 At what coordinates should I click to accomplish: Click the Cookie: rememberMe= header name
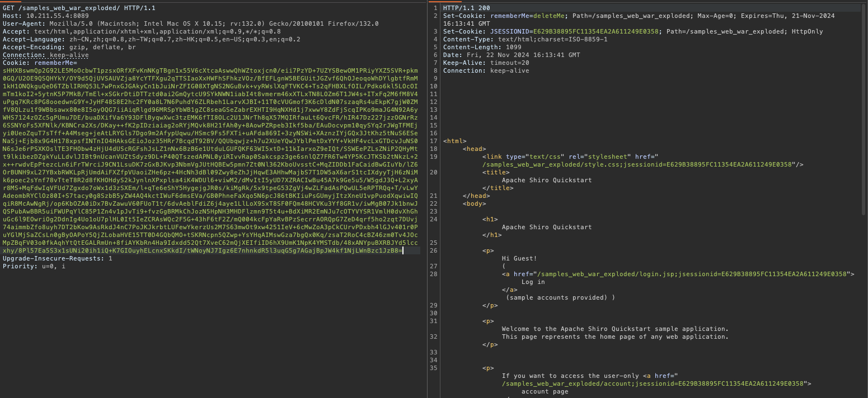40,63
